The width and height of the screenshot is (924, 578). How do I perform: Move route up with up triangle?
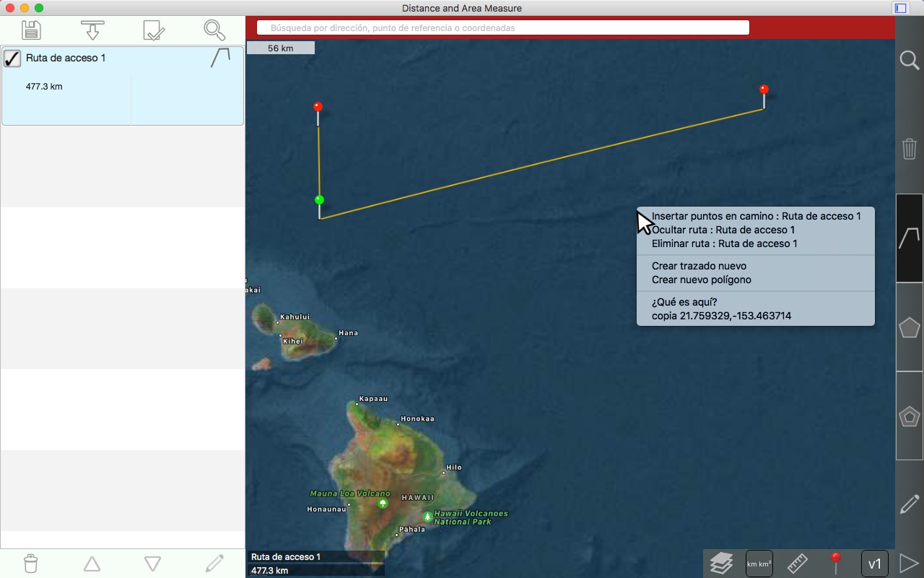[92, 564]
